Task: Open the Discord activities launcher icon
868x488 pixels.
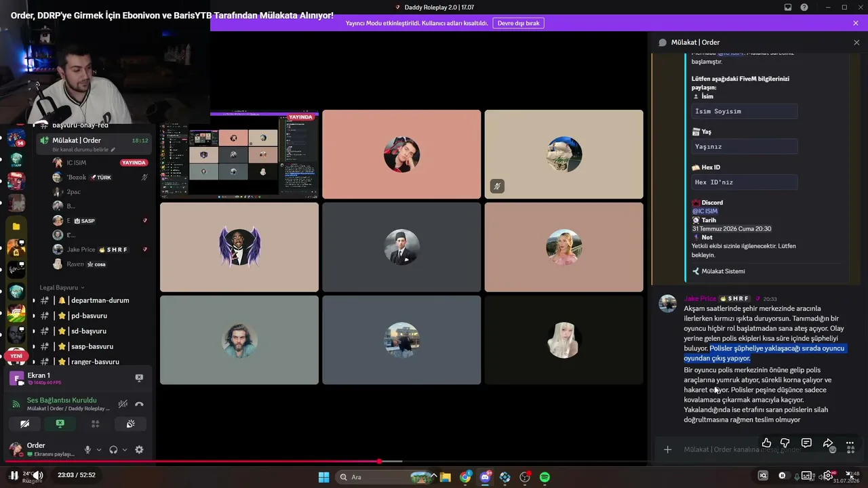Action: 96,424
